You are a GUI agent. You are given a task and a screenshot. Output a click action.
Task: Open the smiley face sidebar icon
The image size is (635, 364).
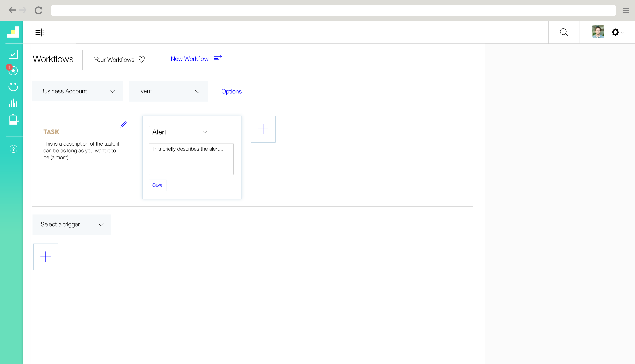point(13,87)
